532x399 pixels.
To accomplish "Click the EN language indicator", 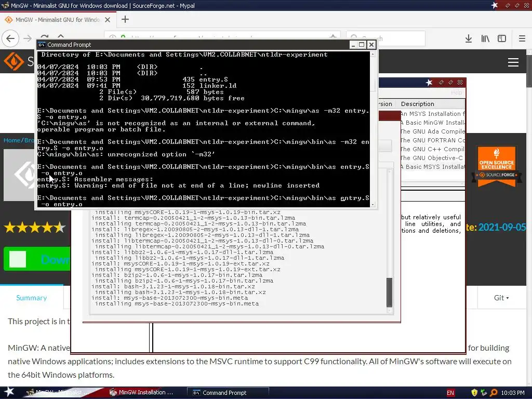I will click(x=450, y=393).
